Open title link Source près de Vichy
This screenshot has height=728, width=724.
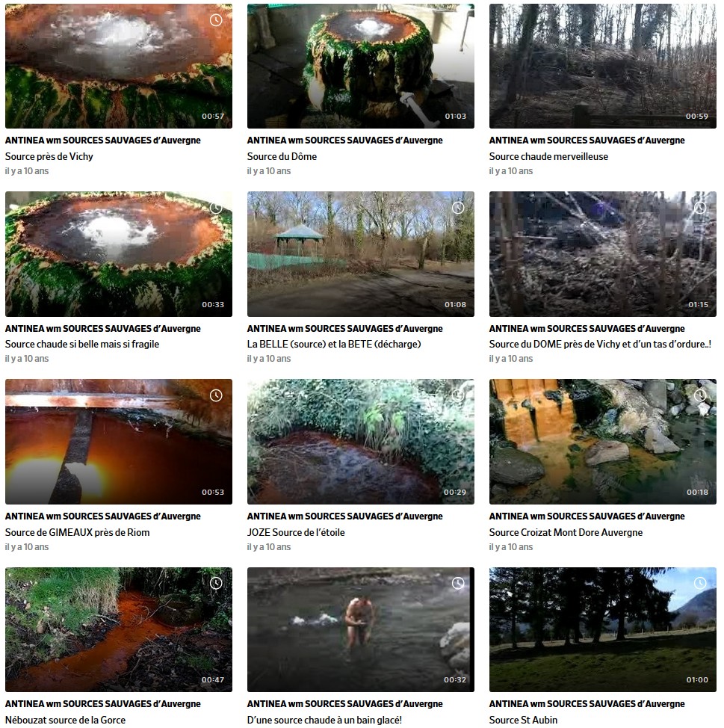(49, 156)
